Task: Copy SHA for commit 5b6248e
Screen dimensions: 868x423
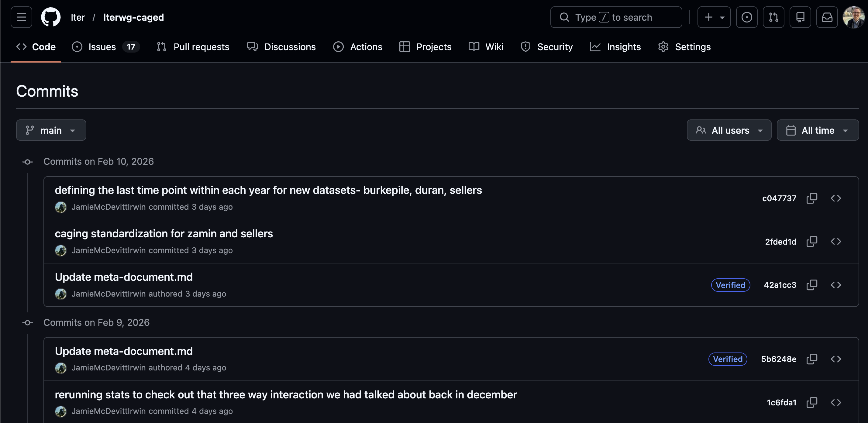Action: tap(812, 359)
